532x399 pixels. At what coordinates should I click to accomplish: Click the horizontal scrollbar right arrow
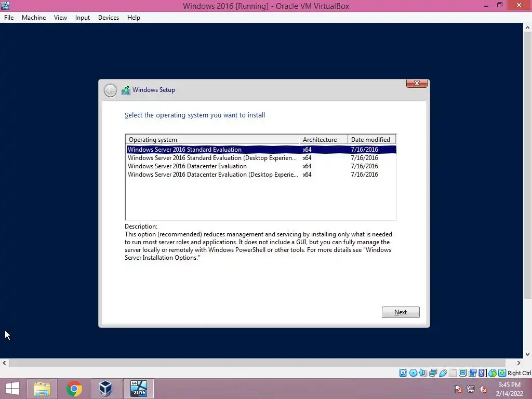click(519, 363)
